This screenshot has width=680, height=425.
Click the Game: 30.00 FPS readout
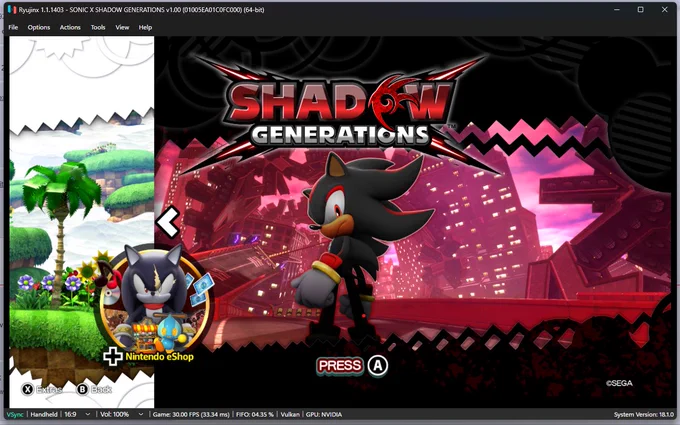pyautogui.click(x=191, y=415)
